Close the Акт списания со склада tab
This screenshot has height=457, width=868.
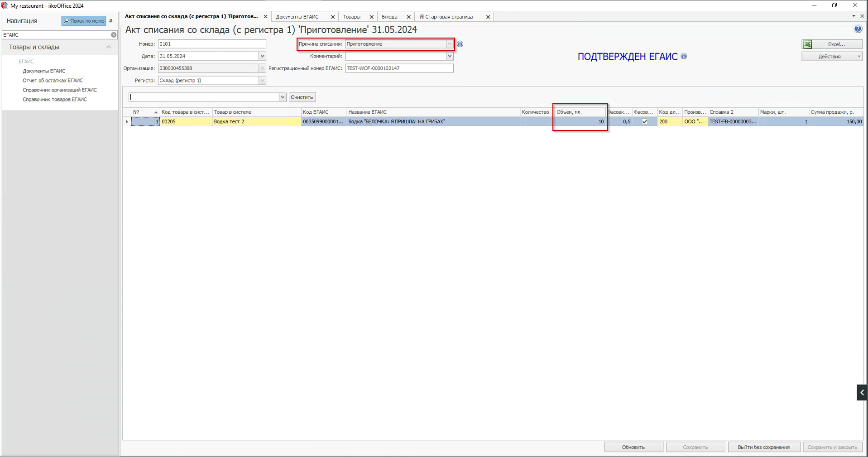(265, 17)
